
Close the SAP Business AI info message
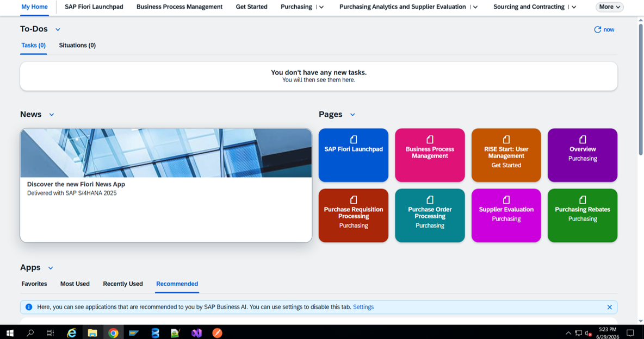coord(610,307)
